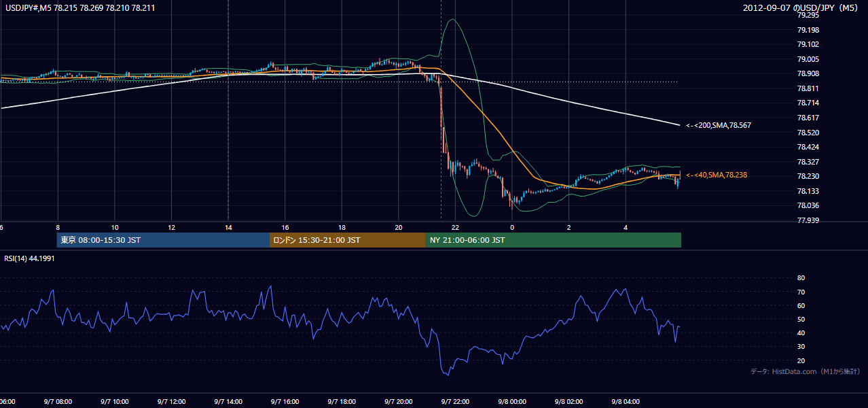Image resolution: width=868 pixels, height=408 pixels.
Task: Click price axis value 78.908
Action: tap(807, 73)
